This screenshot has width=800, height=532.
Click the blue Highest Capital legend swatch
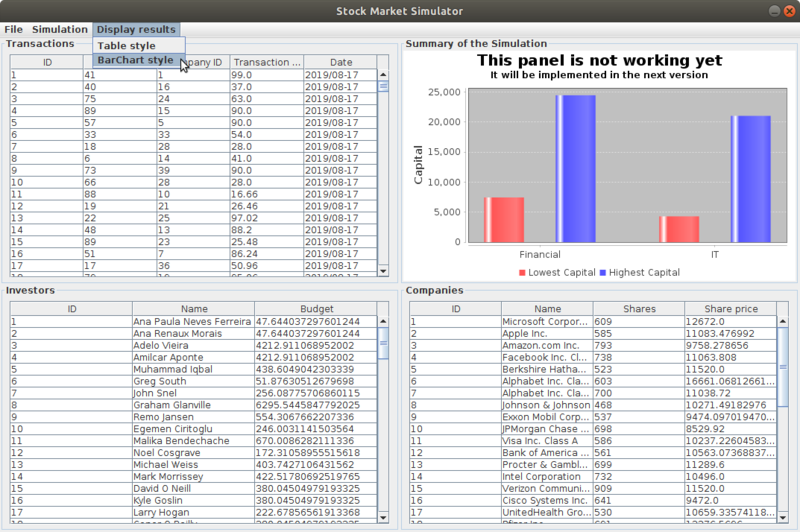[x=603, y=273]
